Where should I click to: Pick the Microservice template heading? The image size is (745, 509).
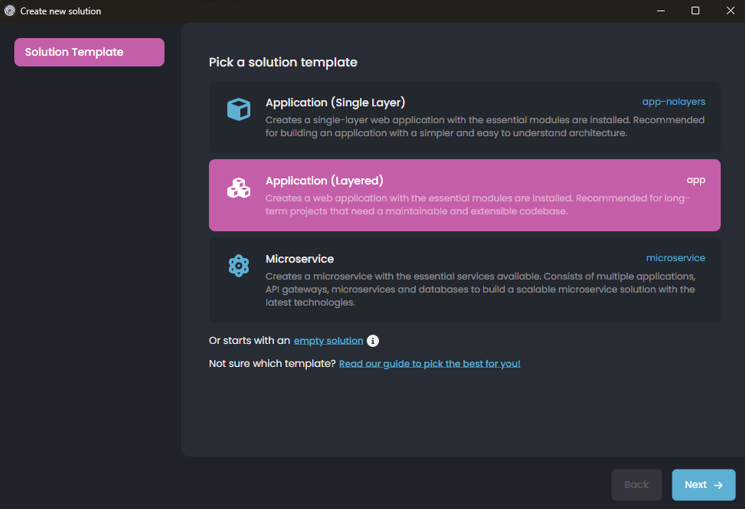click(x=299, y=259)
